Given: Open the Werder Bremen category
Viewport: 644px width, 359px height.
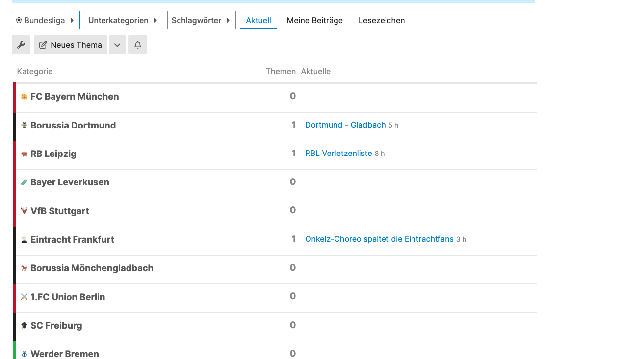Looking at the screenshot, I should pyautogui.click(x=65, y=354).
